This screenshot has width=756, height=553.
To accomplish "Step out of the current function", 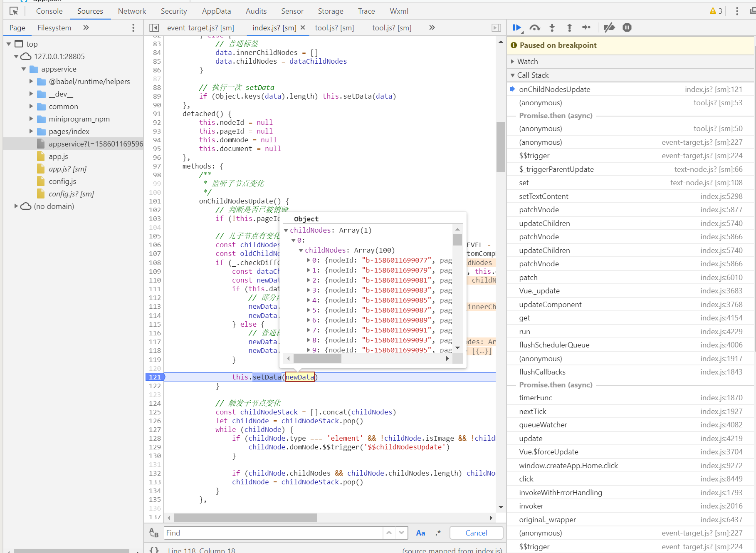I will coord(569,27).
